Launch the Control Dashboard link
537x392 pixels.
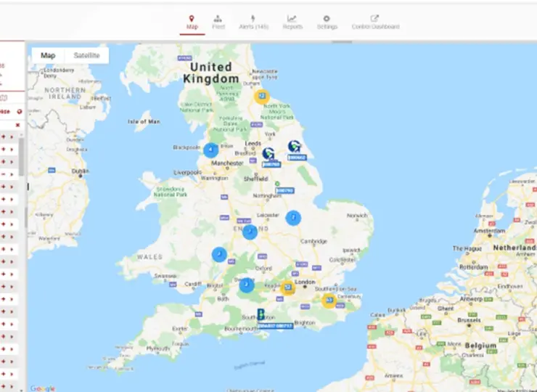click(x=376, y=23)
